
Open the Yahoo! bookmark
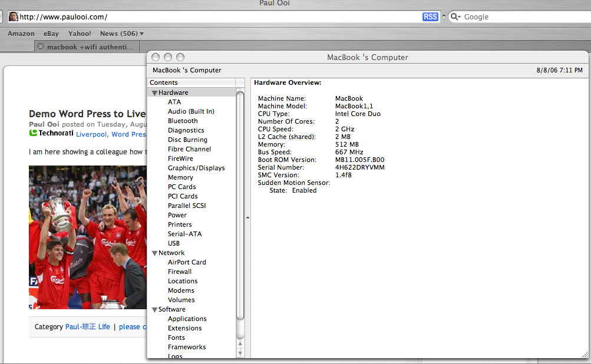point(80,34)
